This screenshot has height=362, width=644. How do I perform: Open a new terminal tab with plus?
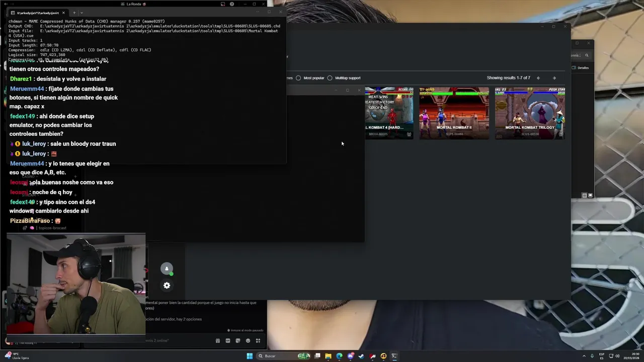pyautogui.click(x=74, y=13)
